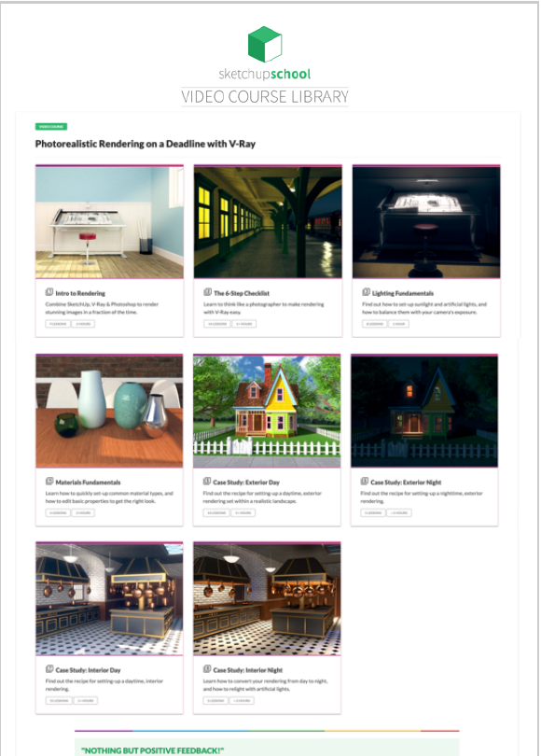Open the Case Study: Interior Day title
The height and width of the screenshot is (756, 541).
point(88,670)
